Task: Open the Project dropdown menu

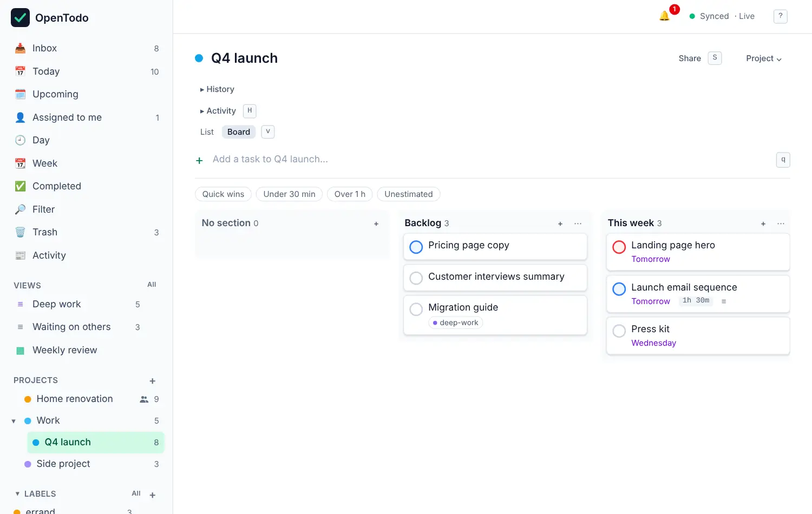Action: (764, 58)
